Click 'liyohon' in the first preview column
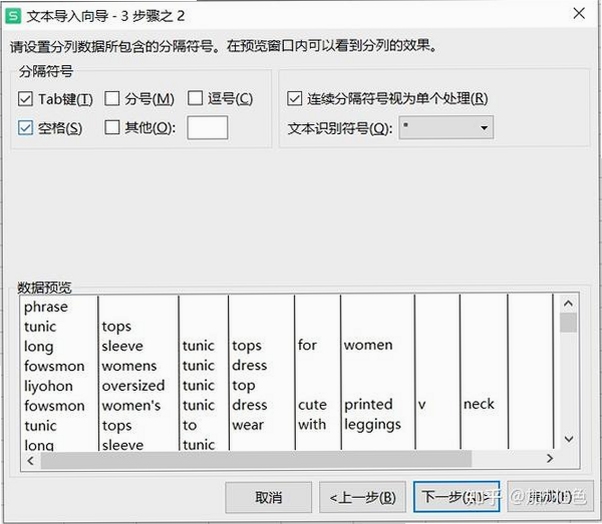This screenshot has width=602, height=524. point(48,386)
